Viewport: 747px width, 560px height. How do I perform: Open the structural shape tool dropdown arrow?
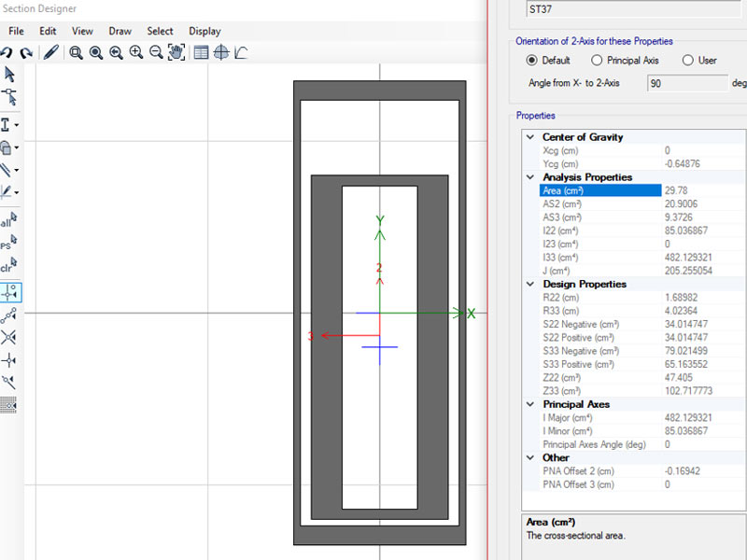click(x=17, y=125)
